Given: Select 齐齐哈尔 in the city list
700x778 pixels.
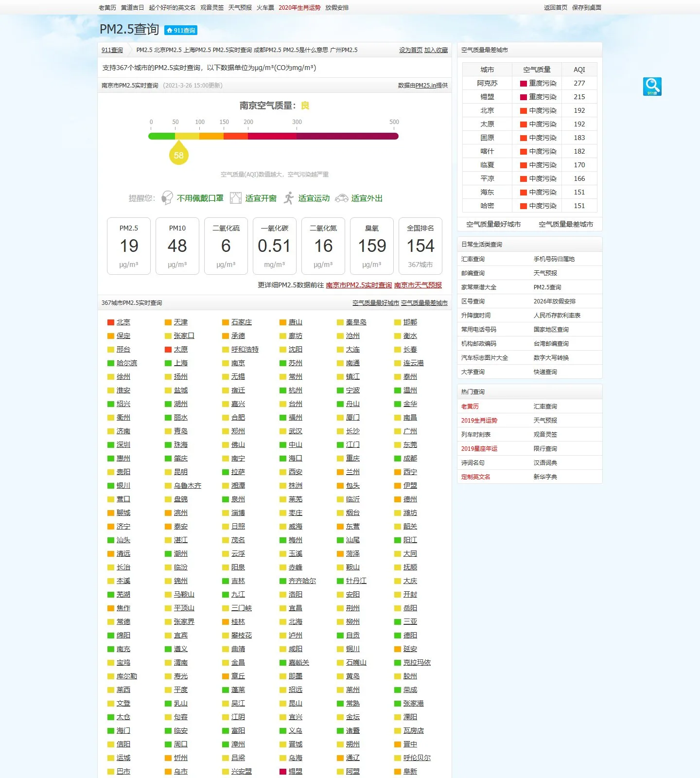Looking at the screenshot, I should [x=302, y=581].
